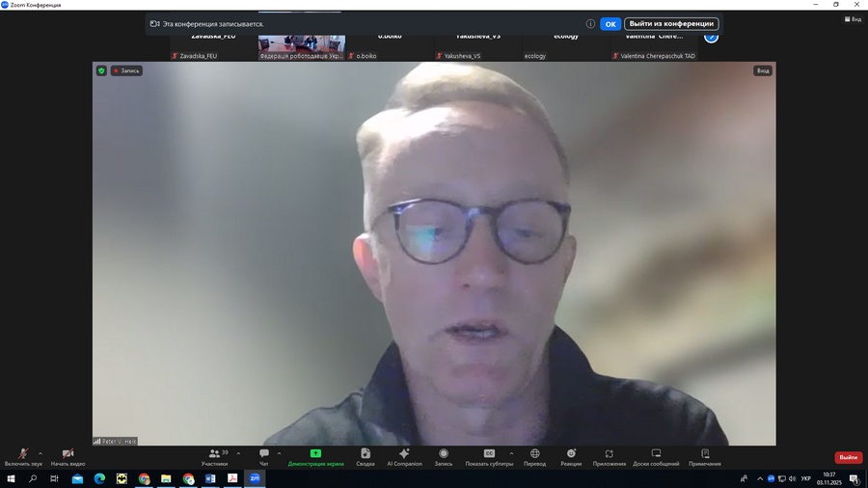Click the Выйти из конференции button
This screenshot has height=488, width=868.
671,24
